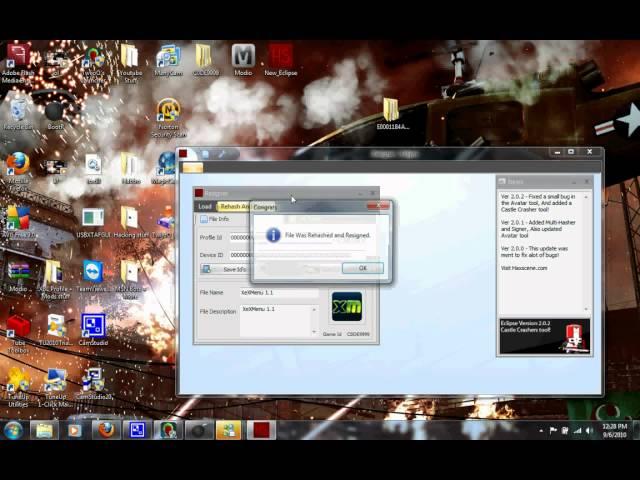Viewport: 640px width, 480px height.
Task: Open Windows Explorer from taskbar
Action: pyautogui.click(x=44, y=430)
